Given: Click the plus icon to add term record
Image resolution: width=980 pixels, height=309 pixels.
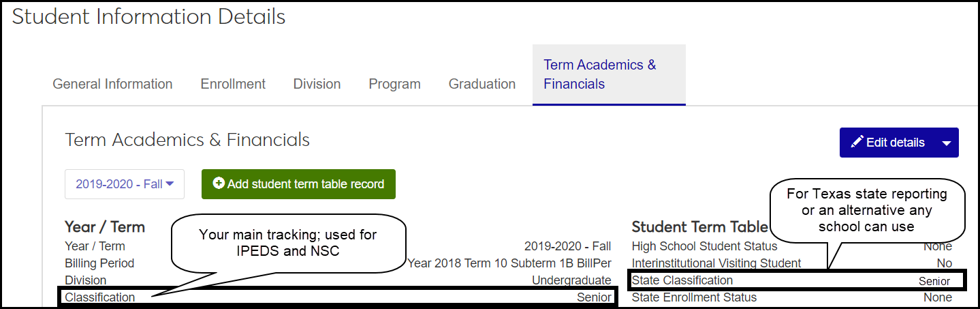Looking at the screenshot, I should click(219, 183).
